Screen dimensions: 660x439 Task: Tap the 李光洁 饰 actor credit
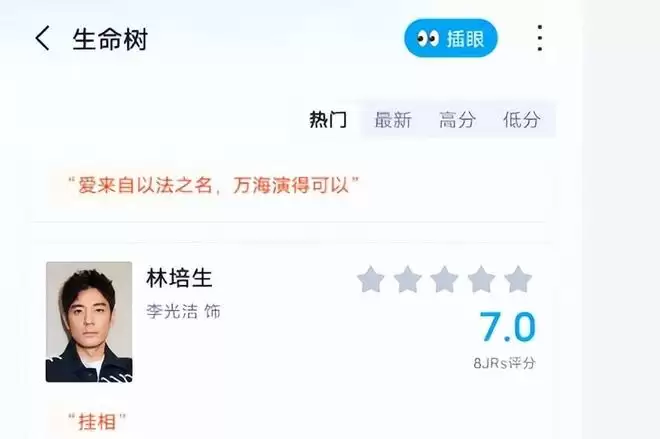[184, 311]
